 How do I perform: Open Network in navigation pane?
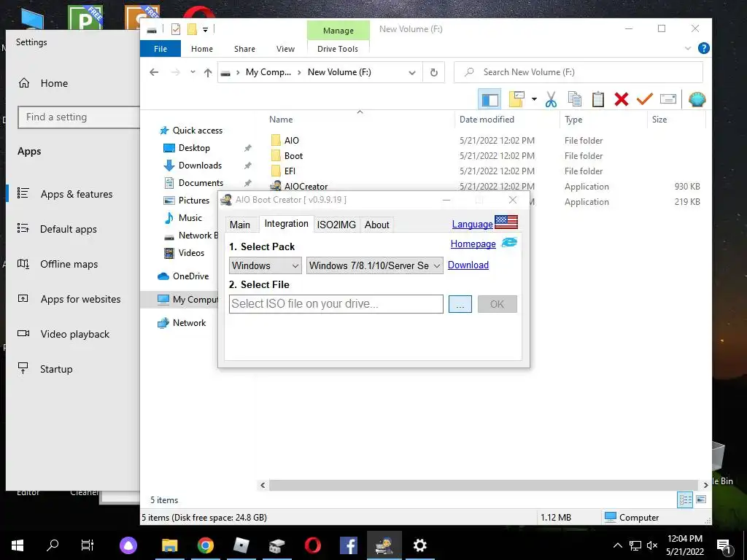coord(189,323)
